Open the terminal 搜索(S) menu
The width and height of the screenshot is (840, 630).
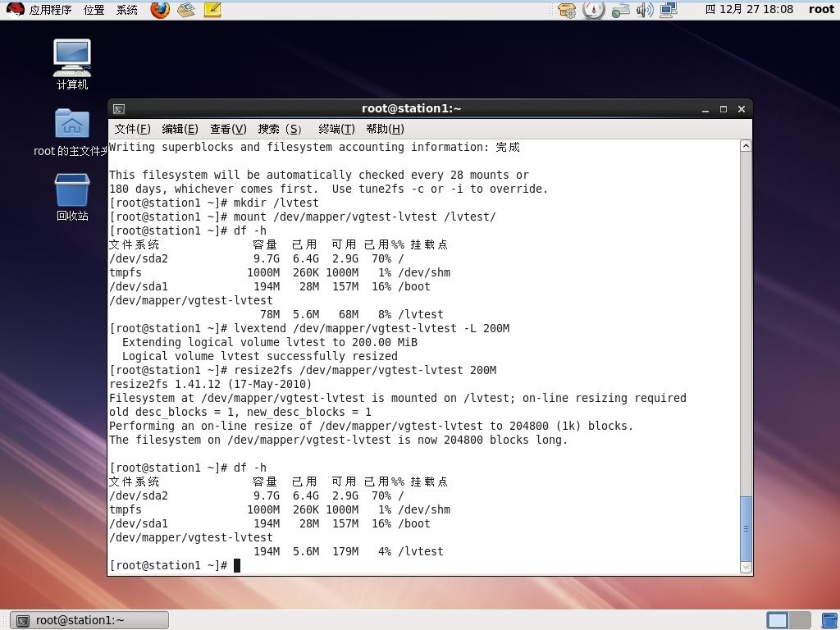(280, 129)
